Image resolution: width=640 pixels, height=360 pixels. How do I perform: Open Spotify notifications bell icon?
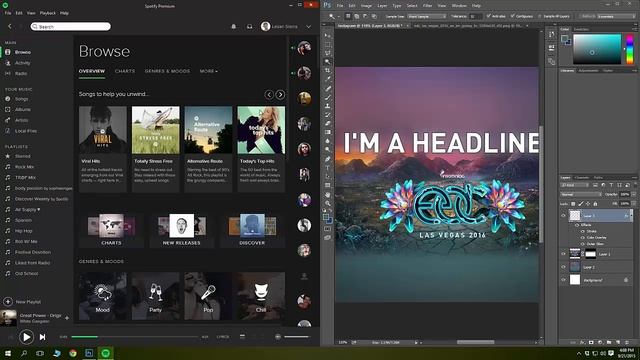[x=233, y=27]
